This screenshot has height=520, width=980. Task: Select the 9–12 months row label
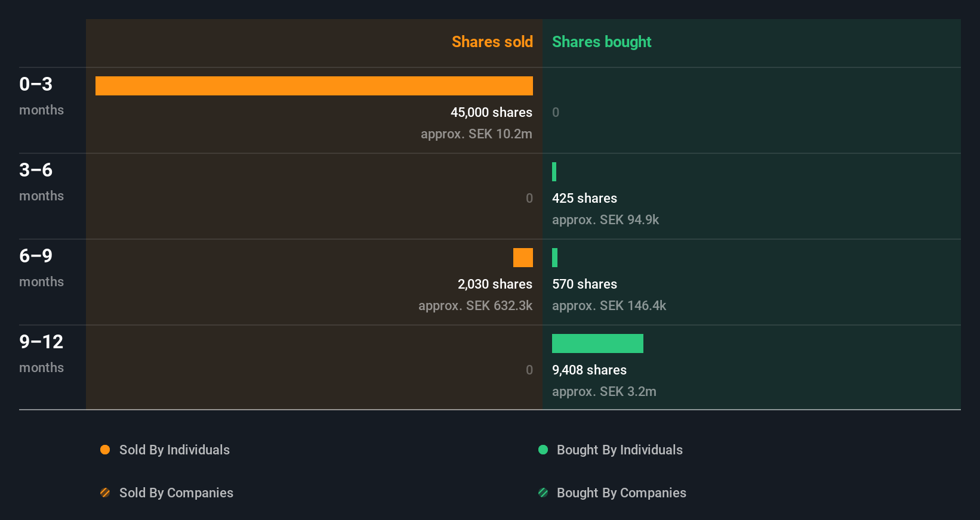(x=41, y=353)
